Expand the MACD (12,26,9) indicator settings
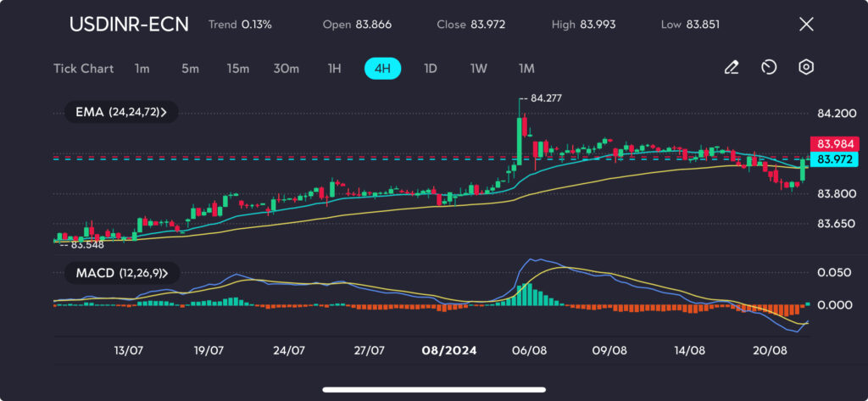868x401 pixels. pos(121,274)
